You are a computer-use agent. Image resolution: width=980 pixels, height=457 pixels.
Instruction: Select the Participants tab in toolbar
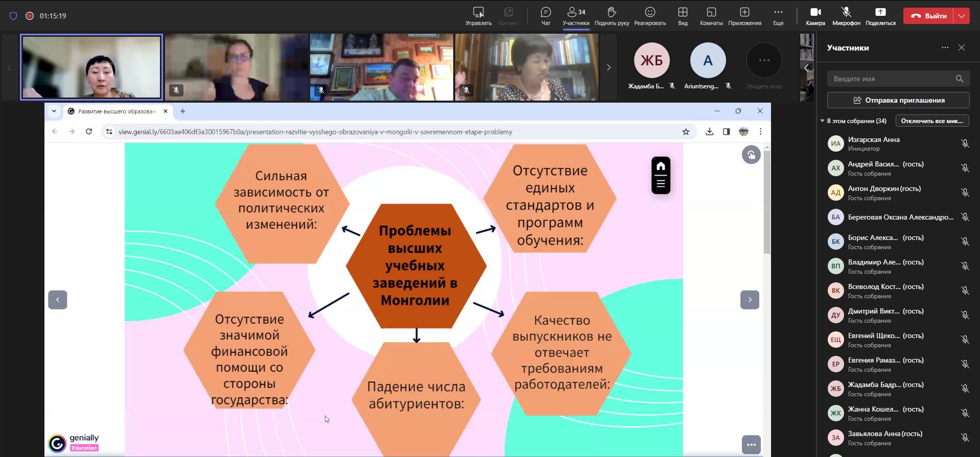[x=576, y=15]
